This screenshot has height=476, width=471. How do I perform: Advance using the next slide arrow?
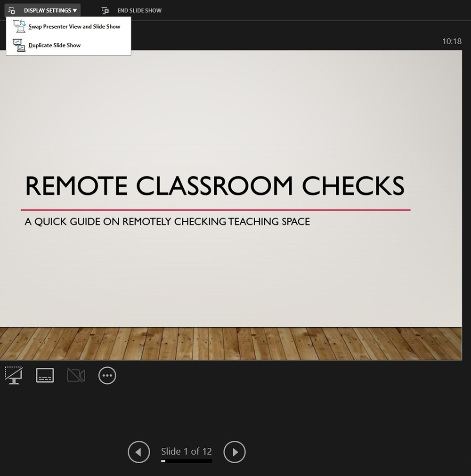click(234, 452)
